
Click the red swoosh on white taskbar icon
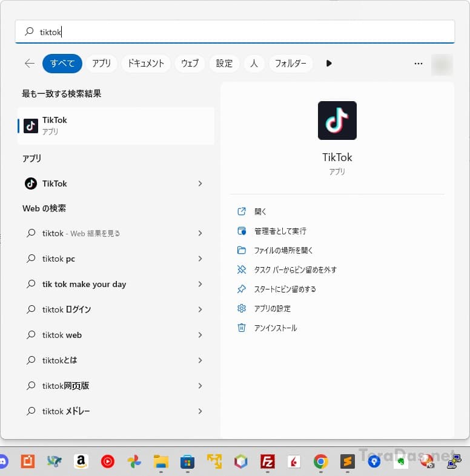coord(294,461)
